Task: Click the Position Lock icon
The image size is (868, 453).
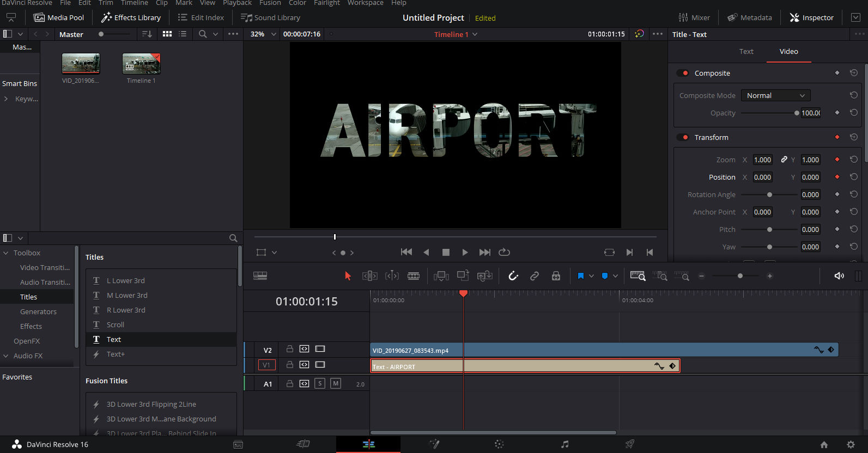Action: tap(556, 276)
